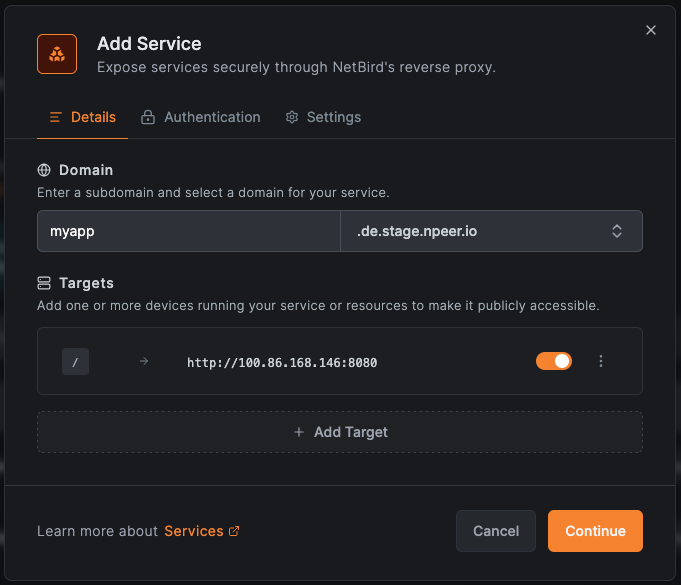This screenshot has width=681, height=585.
Task: Click the up-down chevron in domain selector
Action: pyautogui.click(x=617, y=231)
